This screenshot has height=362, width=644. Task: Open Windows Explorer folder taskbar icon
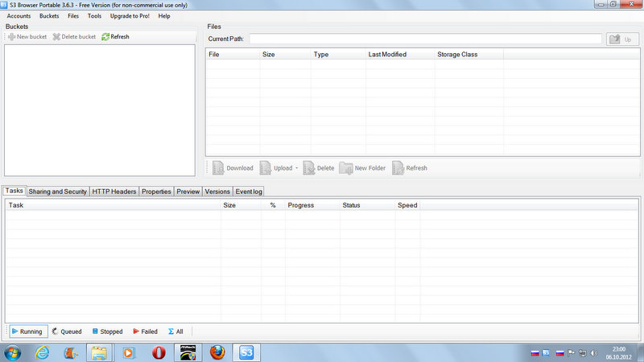[x=99, y=352]
